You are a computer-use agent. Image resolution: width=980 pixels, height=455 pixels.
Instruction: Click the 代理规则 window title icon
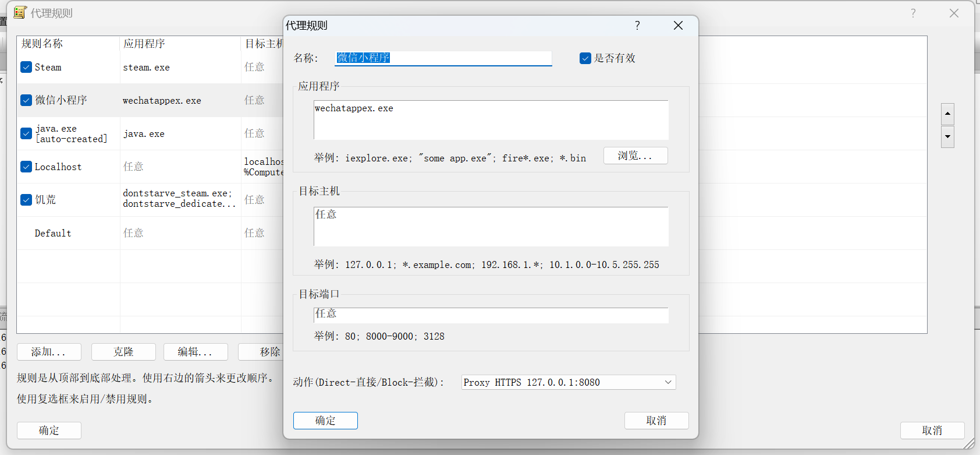click(x=20, y=12)
